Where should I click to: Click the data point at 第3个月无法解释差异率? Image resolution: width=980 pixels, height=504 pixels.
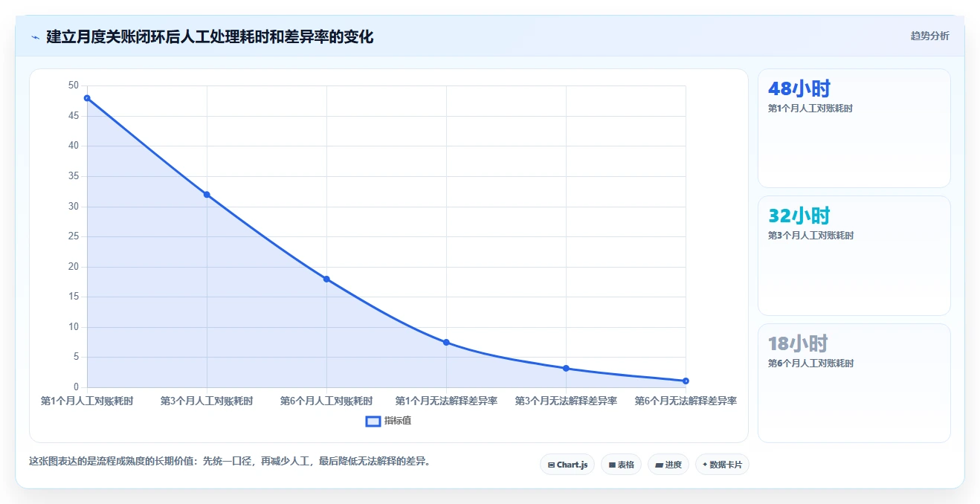(566, 368)
